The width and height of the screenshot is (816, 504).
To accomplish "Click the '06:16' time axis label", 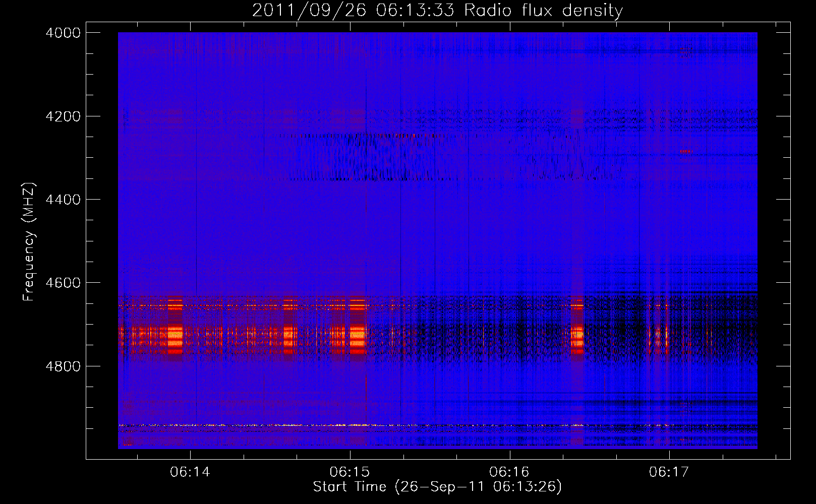I will [509, 472].
